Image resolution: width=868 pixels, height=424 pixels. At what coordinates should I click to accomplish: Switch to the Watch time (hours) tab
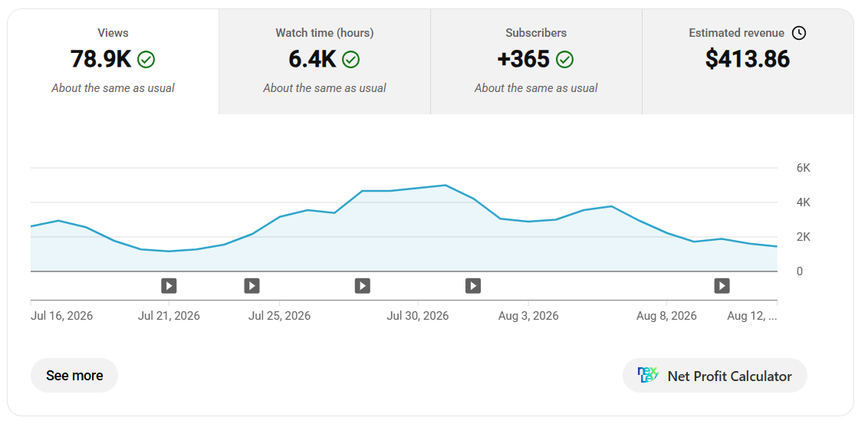coord(324,61)
